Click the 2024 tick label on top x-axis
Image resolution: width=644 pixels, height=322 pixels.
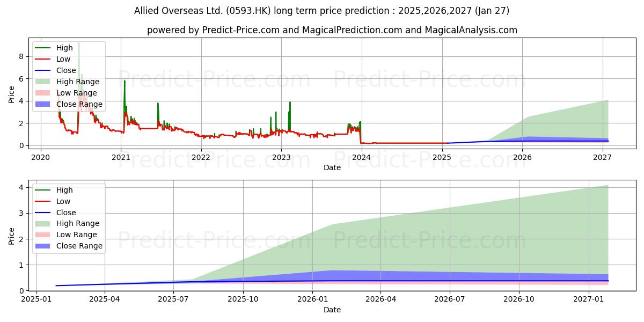tap(362, 157)
